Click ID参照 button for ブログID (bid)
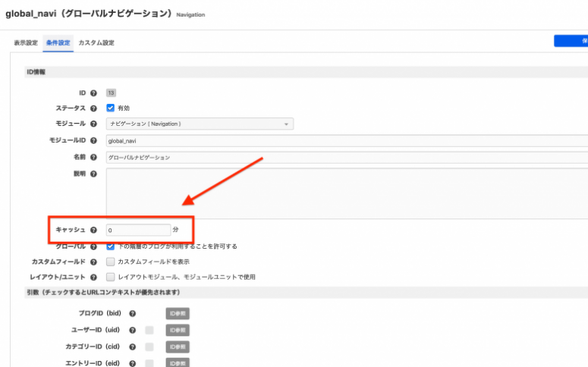Image resolution: width=588 pixels, height=367 pixels. [x=178, y=312]
